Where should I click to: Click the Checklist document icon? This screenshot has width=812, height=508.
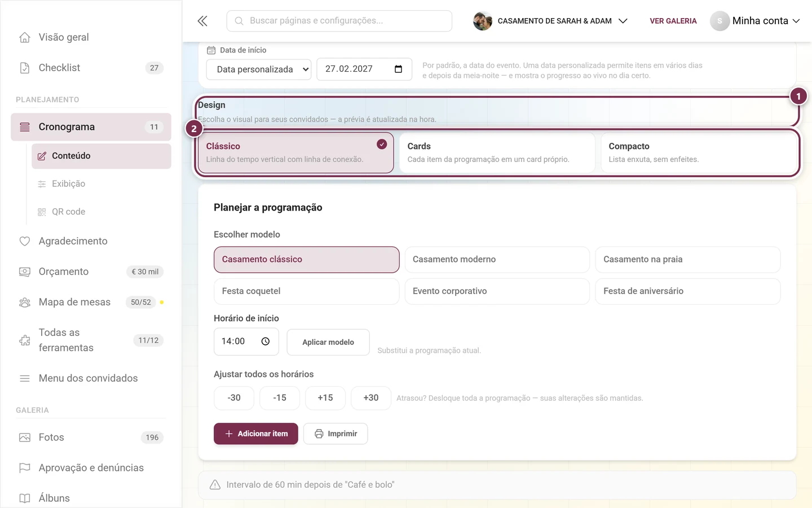25,68
